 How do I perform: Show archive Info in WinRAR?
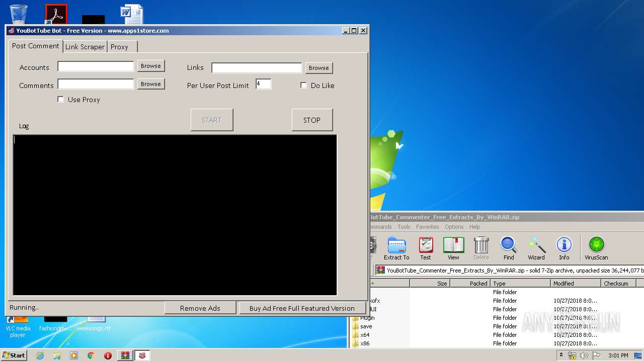pos(564,248)
